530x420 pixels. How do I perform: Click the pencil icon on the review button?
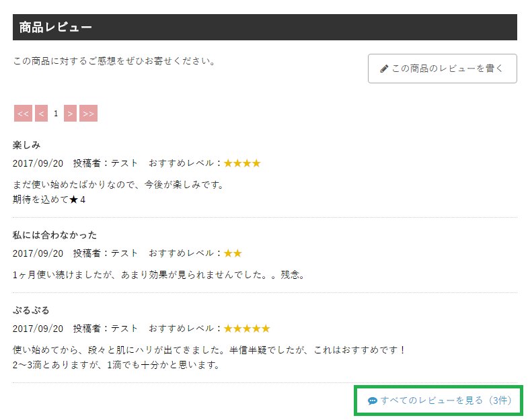pos(384,69)
